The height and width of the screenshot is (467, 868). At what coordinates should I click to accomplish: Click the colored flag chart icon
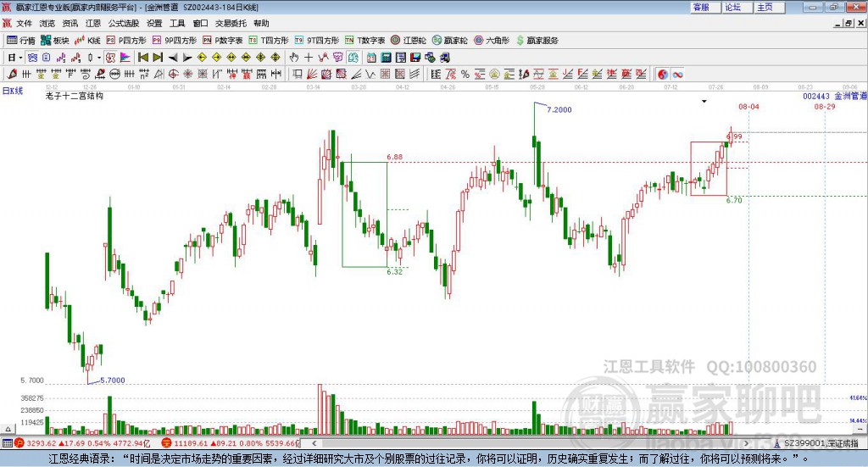(125, 58)
